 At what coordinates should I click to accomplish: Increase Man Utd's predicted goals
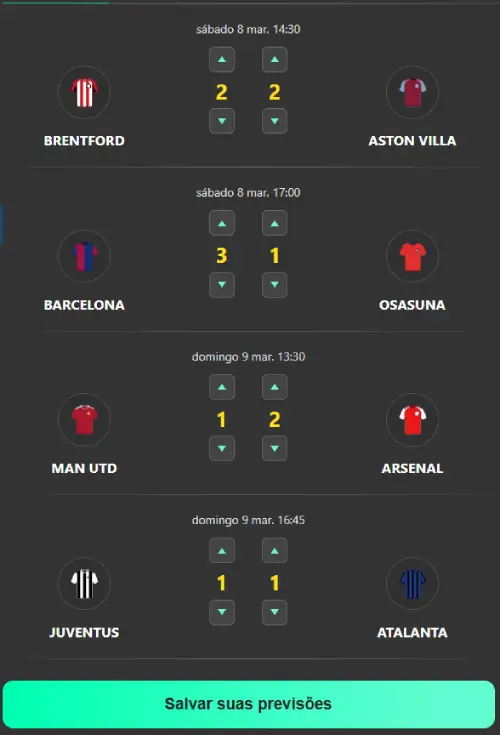point(222,387)
